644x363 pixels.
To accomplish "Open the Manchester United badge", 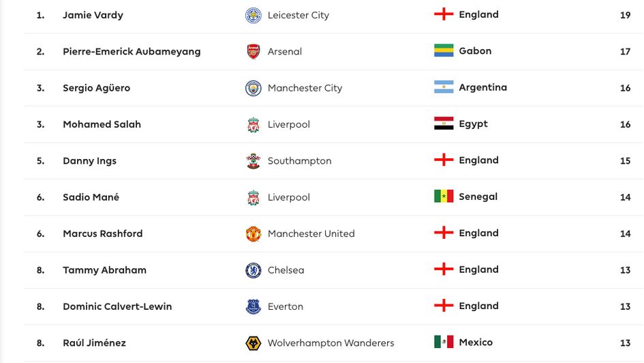I will 254,233.
